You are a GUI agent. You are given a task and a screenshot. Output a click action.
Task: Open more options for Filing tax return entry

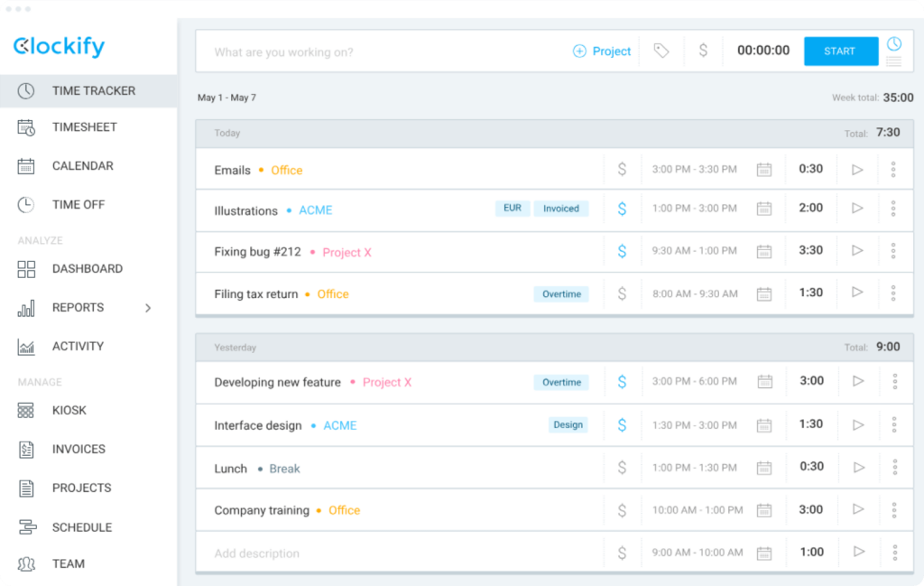point(893,293)
